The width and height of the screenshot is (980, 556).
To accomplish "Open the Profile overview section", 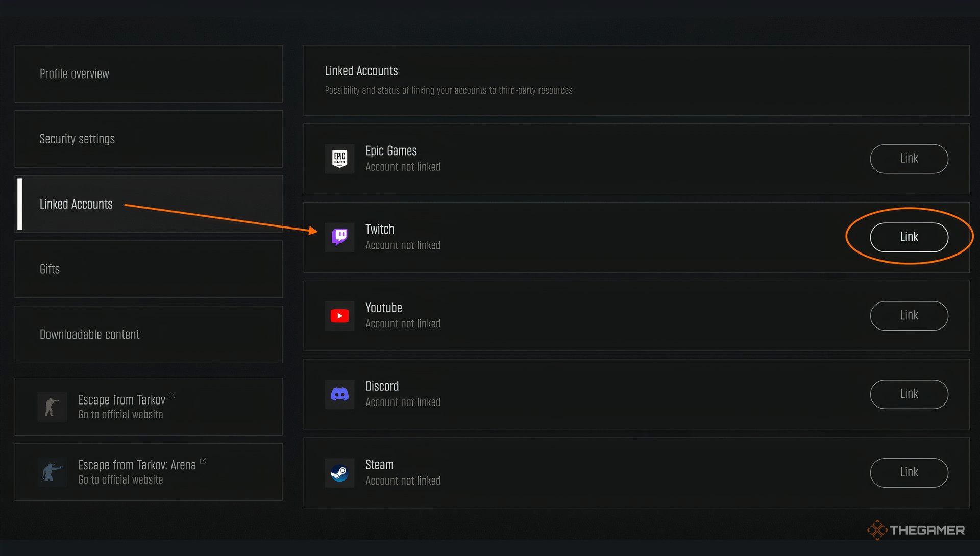I will [x=148, y=74].
